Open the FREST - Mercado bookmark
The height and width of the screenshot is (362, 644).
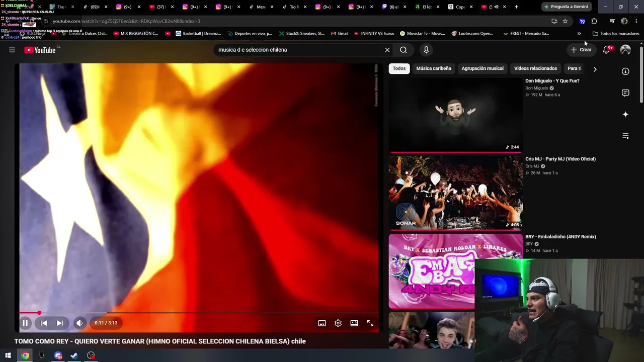click(x=526, y=34)
